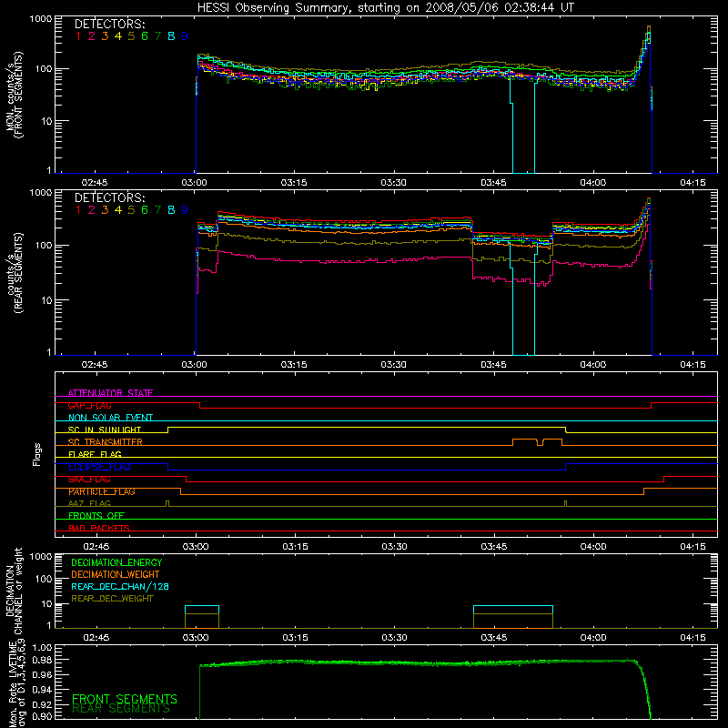The image size is (728, 728).
Task: Click 100 tick on rear segments y-axis
Action: (x=44, y=245)
